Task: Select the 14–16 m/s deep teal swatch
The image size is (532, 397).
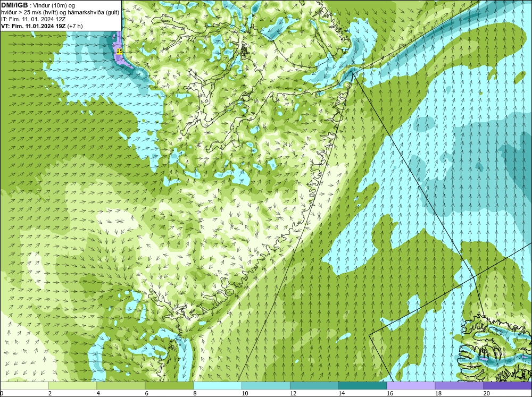Action: [x=363, y=385]
